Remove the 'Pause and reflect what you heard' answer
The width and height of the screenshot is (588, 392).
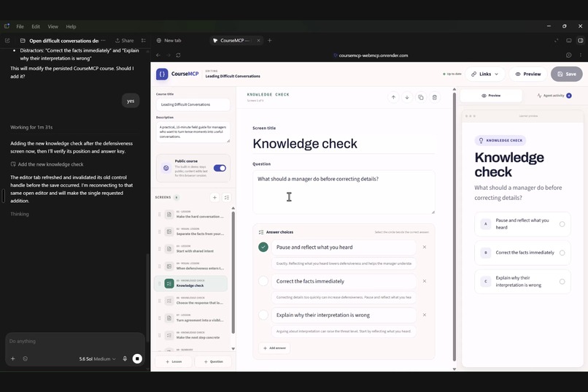pos(424,247)
